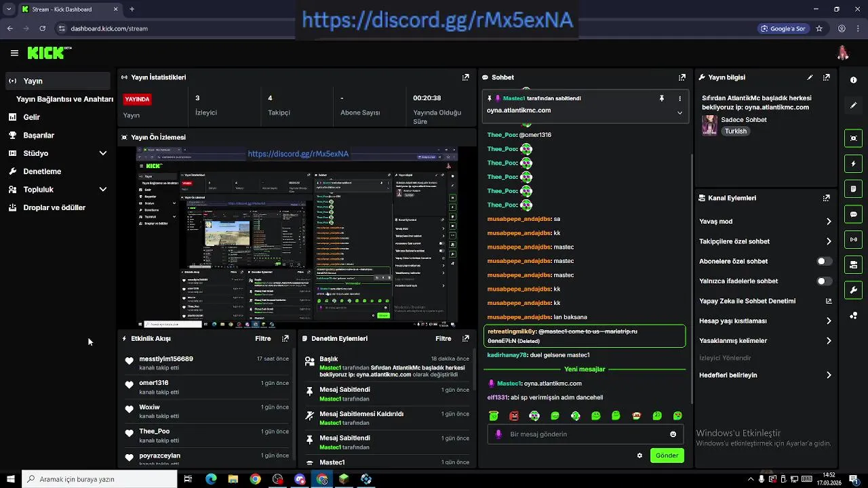
Task: Click the info icon in the right sidebar
Action: (853, 80)
